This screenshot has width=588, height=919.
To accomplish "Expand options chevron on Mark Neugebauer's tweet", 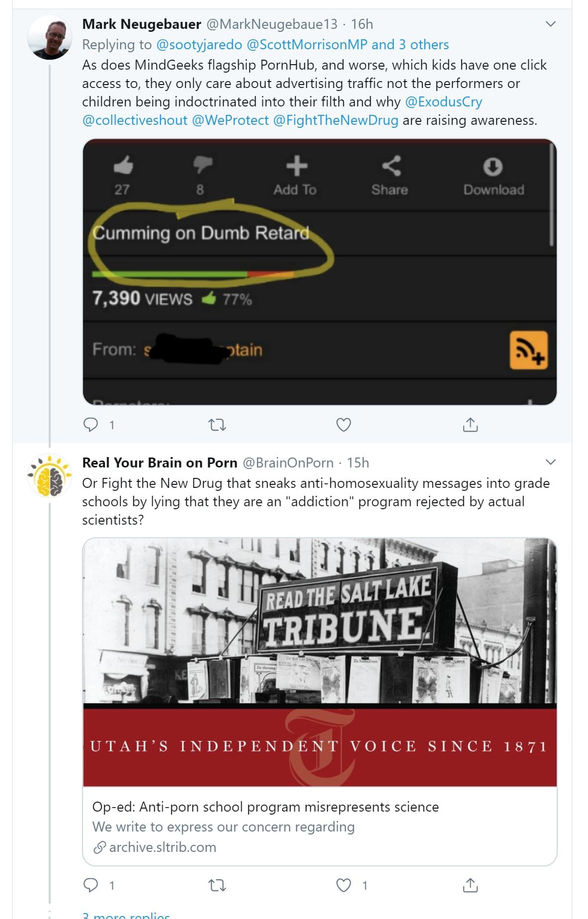I will [550, 24].
